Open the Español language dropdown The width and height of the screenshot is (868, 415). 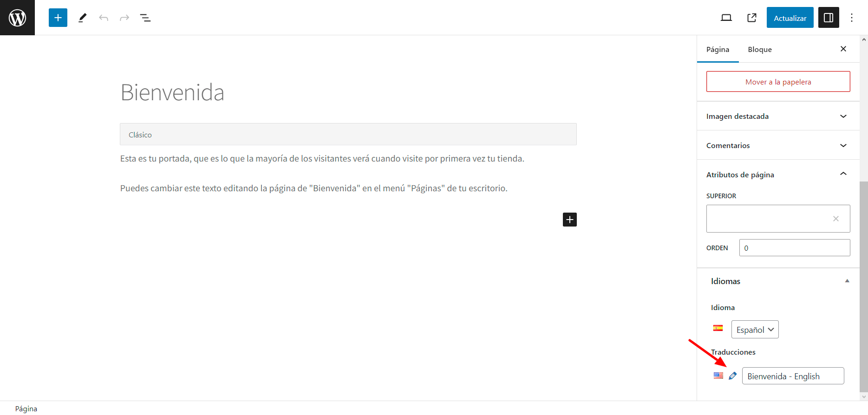[x=755, y=330]
